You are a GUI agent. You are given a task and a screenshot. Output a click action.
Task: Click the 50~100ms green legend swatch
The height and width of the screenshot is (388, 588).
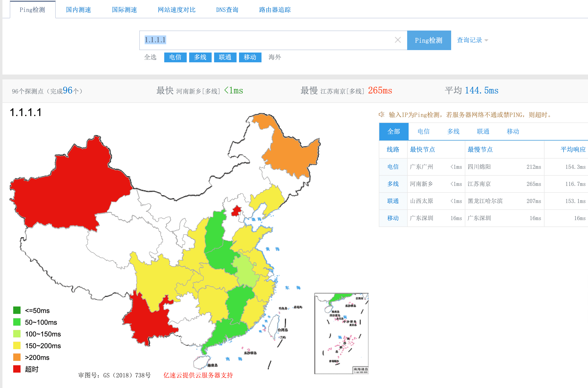17,322
